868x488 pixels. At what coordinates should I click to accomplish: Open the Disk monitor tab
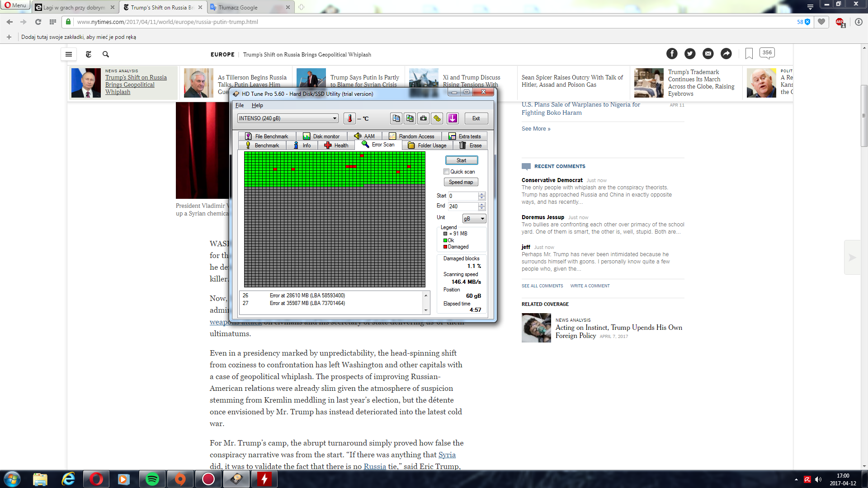coord(321,136)
